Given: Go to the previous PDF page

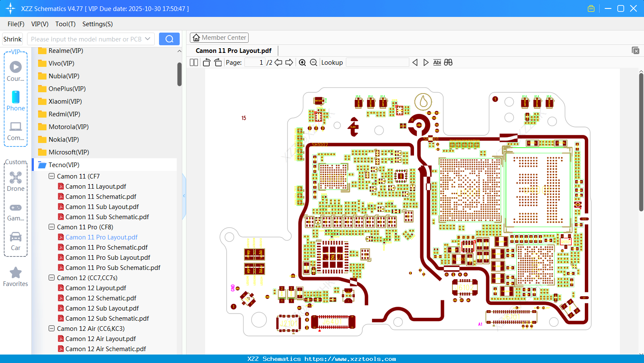Looking at the screenshot, I should tap(278, 62).
